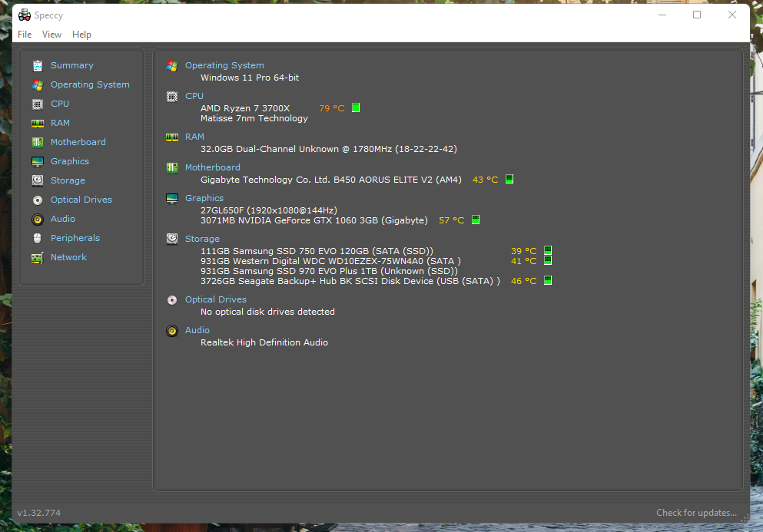Click the Graphics heading link in summary

coord(204,198)
